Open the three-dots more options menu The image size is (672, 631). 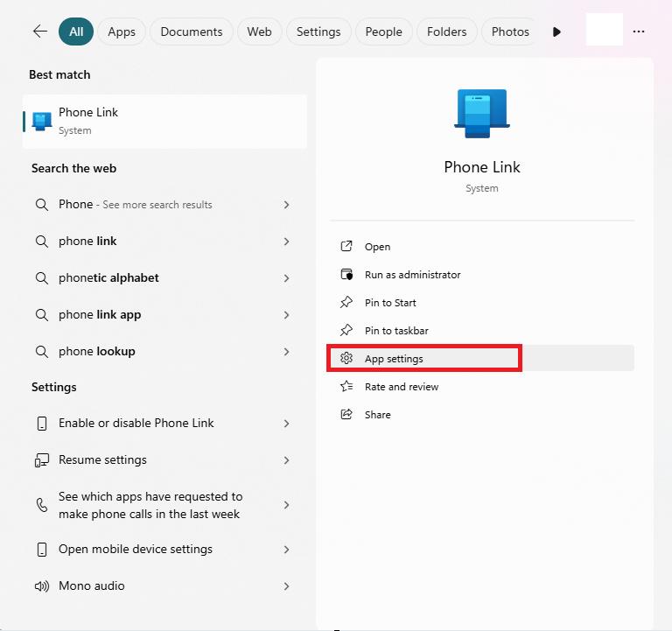(639, 32)
